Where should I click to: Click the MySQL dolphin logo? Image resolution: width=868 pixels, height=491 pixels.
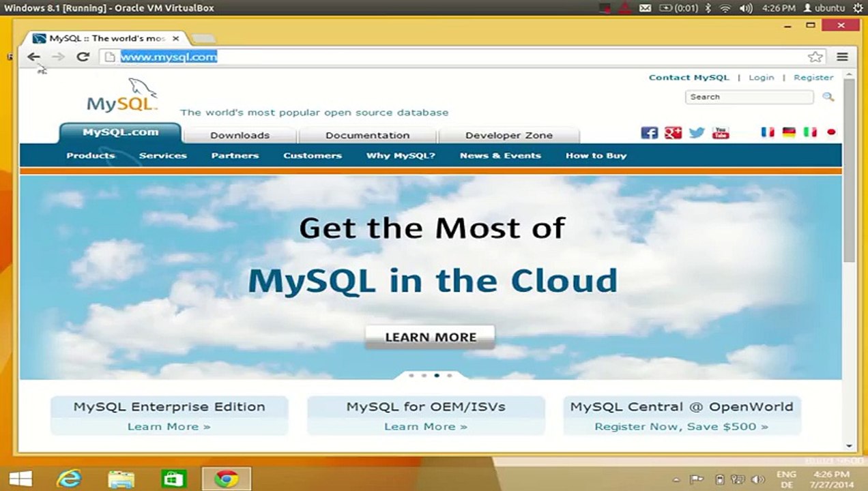(x=123, y=95)
